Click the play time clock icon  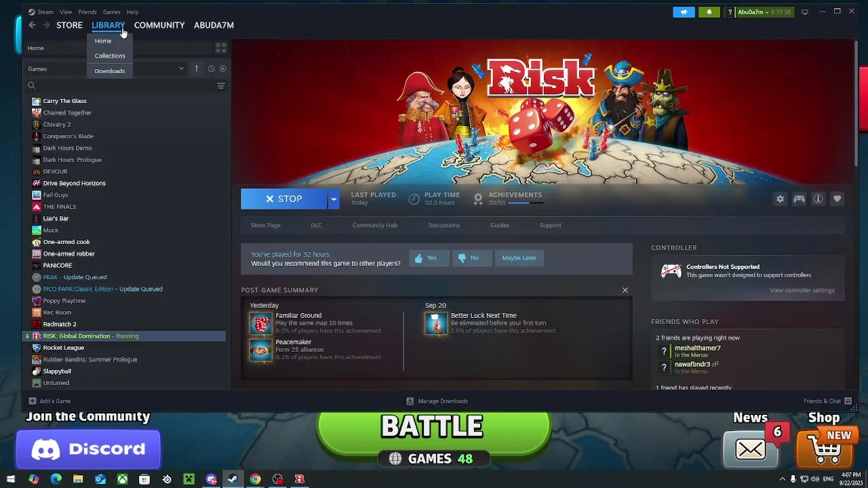point(414,199)
